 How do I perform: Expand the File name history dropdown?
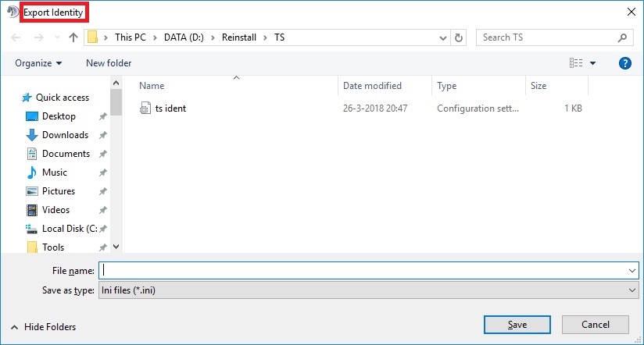[631, 270]
